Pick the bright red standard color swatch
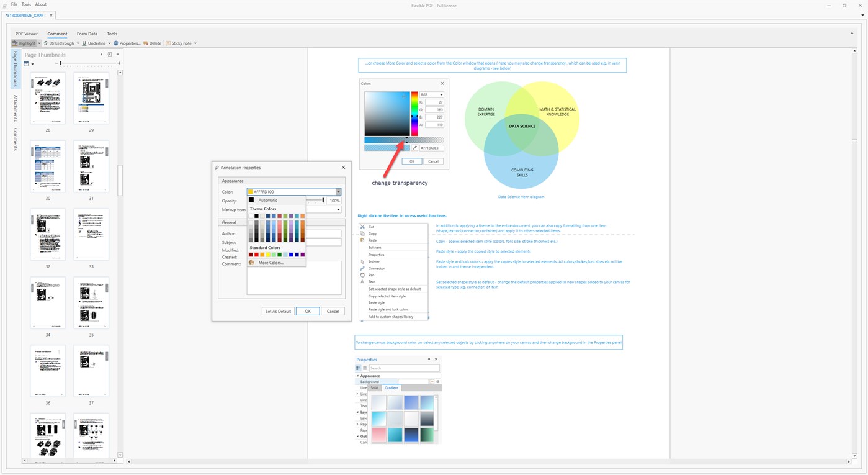The height and width of the screenshot is (475, 868). 256,255
